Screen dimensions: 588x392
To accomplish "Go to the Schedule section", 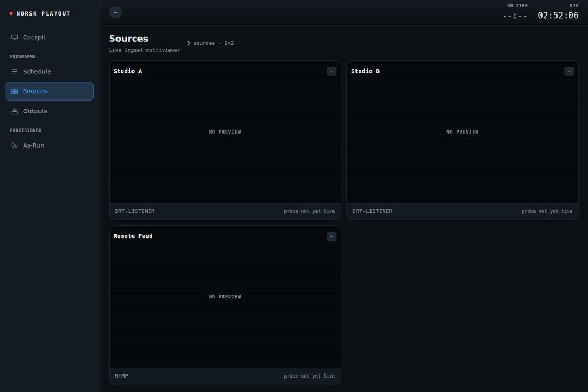I will (x=50, y=71).
